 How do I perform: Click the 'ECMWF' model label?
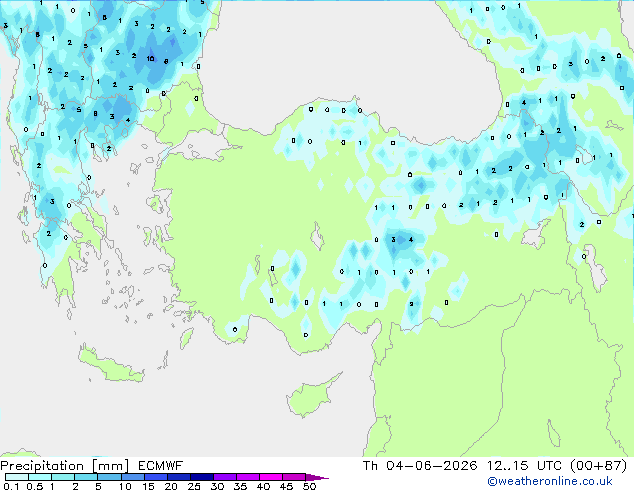(161, 466)
